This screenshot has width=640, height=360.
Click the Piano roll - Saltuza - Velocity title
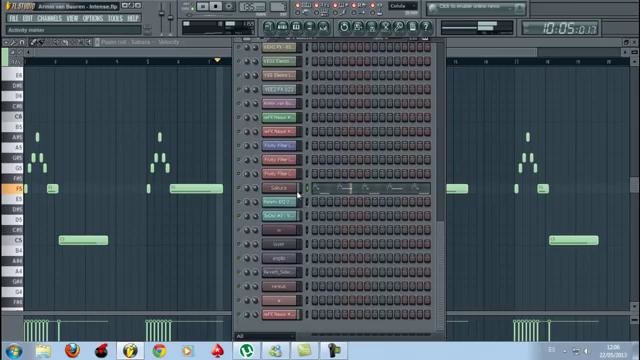[140, 42]
